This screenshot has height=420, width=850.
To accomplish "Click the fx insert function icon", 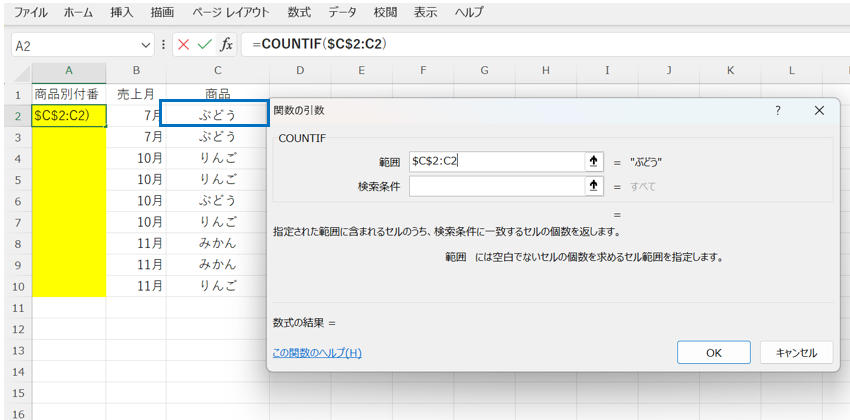I will click(x=227, y=45).
